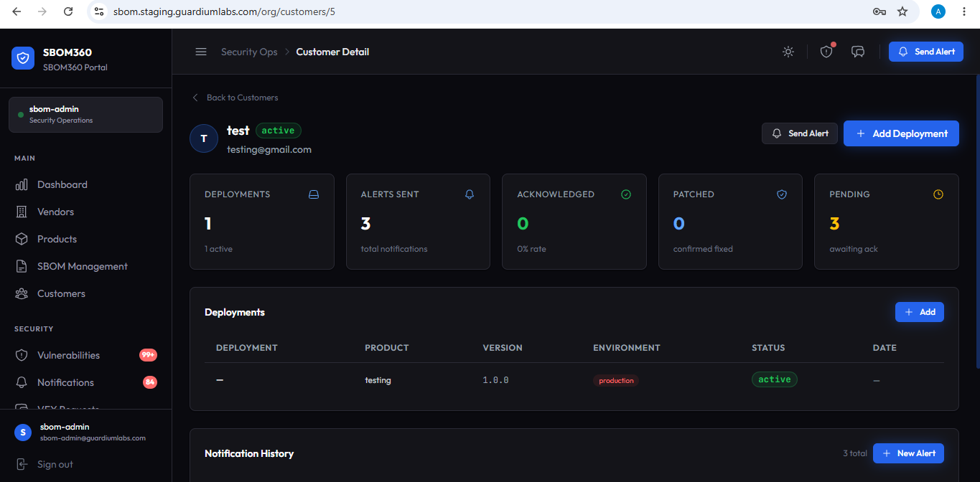
Task: Click the SBOM Management document icon
Action: pyautogui.click(x=22, y=267)
